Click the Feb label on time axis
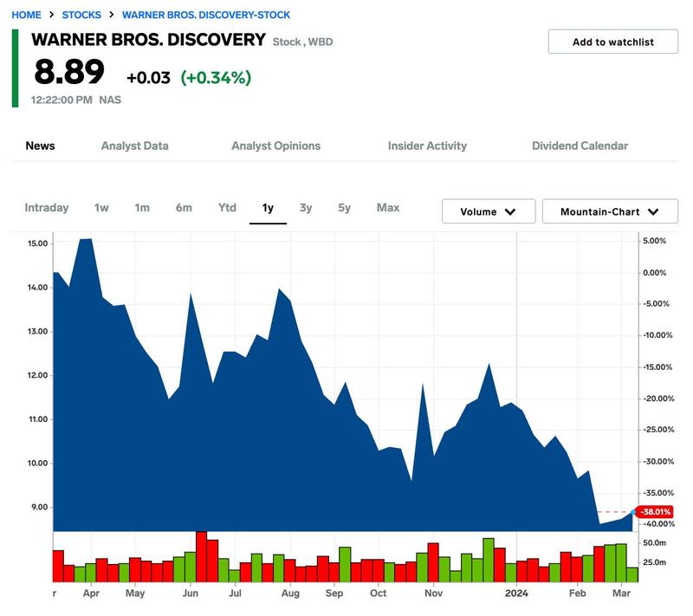The image size is (693, 616). pyautogui.click(x=577, y=593)
